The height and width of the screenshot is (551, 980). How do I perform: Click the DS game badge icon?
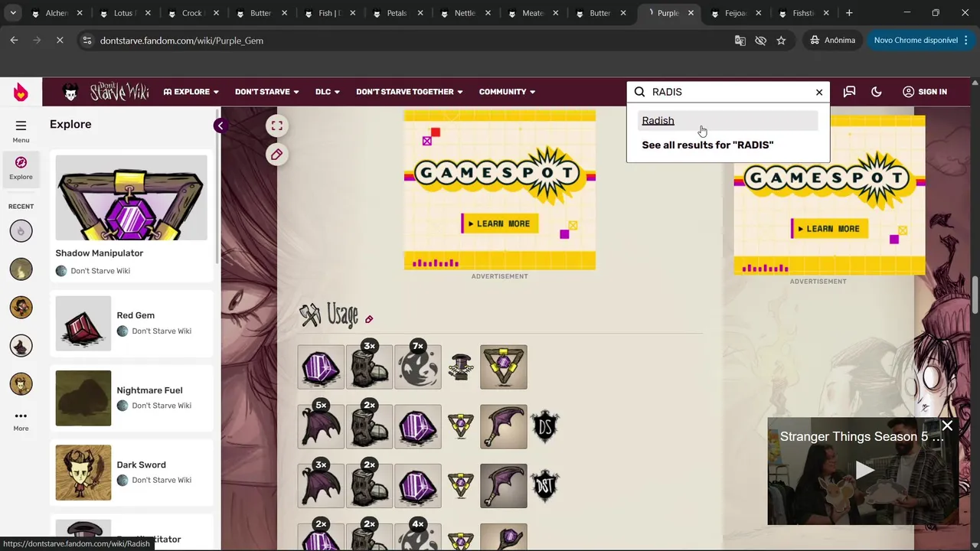tap(545, 426)
